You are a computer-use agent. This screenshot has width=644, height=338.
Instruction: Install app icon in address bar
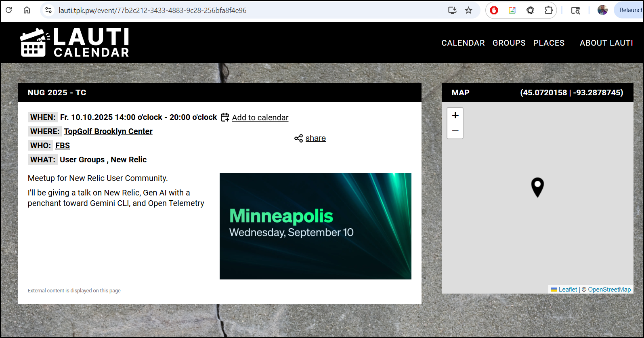point(452,10)
